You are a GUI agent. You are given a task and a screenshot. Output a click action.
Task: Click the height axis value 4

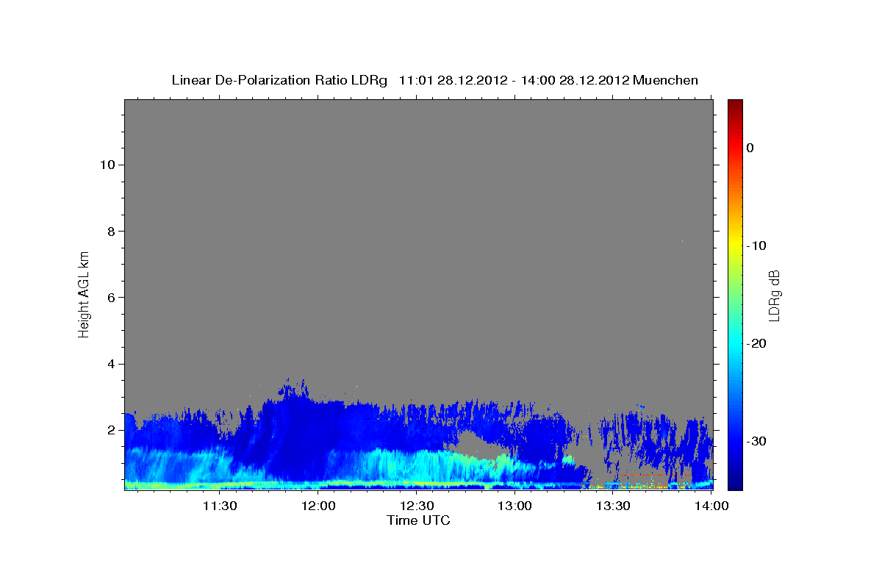(110, 364)
